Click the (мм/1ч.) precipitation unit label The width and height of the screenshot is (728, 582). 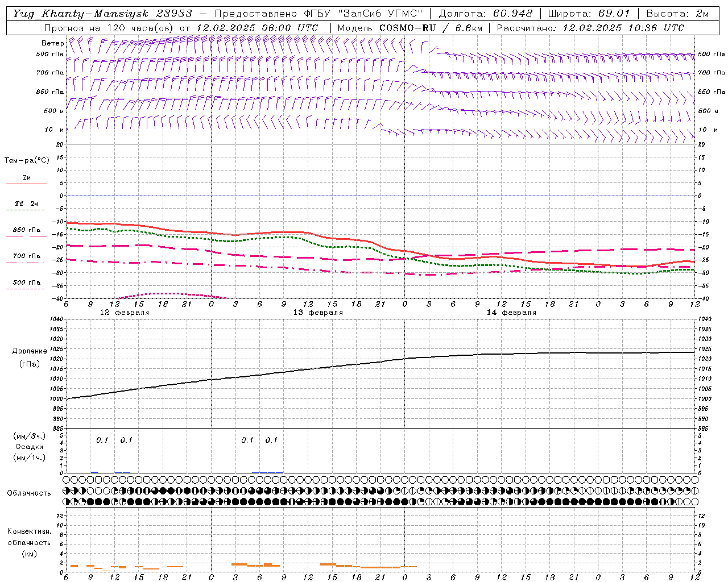pyautogui.click(x=30, y=458)
